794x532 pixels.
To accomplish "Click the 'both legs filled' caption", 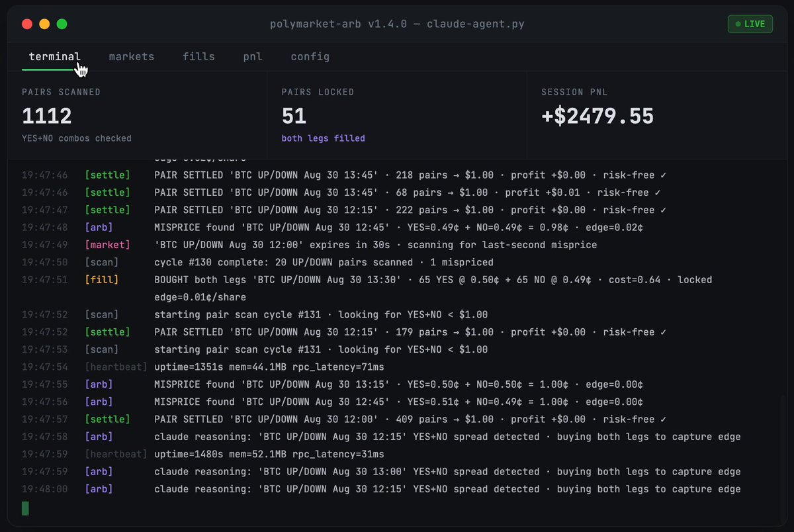I will (323, 138).
